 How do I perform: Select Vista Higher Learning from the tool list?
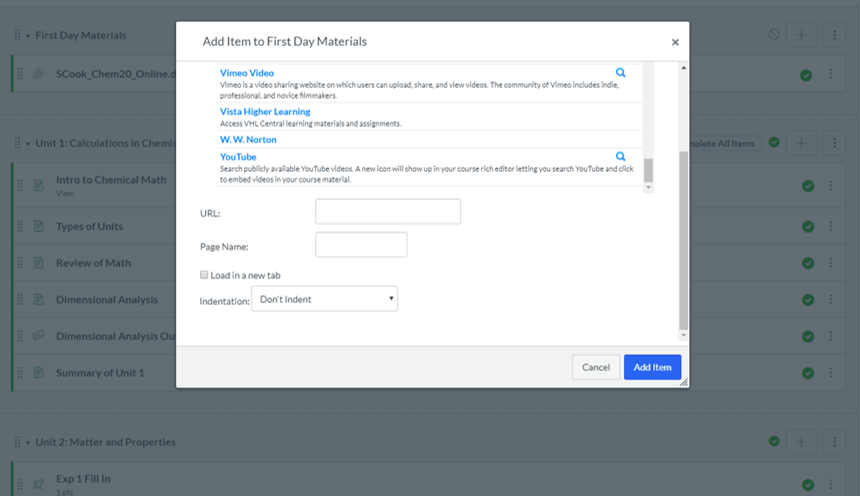pyautogui.click(x=265, y=112)
